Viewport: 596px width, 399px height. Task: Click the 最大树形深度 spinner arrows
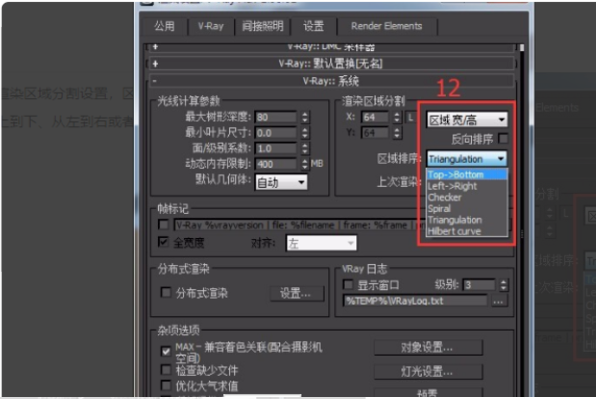305,117
